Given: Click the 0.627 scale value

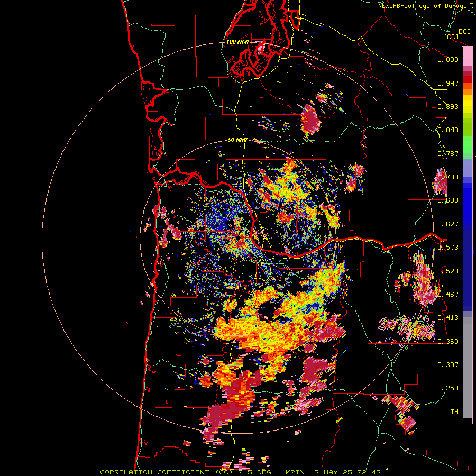Looking at the screenshot, I should click(x=448, y=224).
